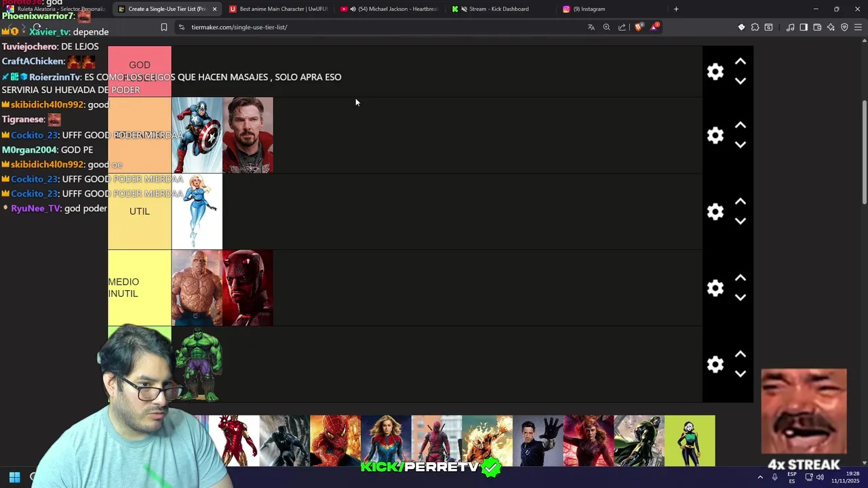868x488 pixels.
Task: Pick the Deadpool image from the pool
Action: pyautogui.click(x=437, y=441)
